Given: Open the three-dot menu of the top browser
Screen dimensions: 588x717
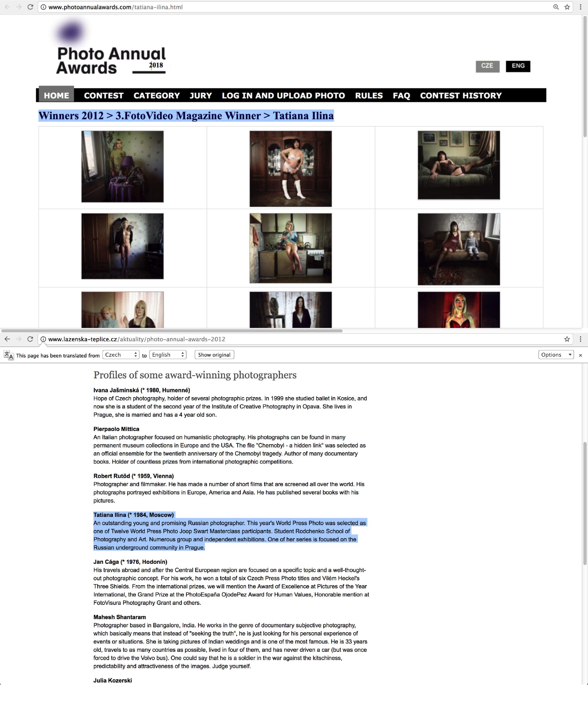Looking at the screenshot, I should pyautogui.click(x=580, y=7).
